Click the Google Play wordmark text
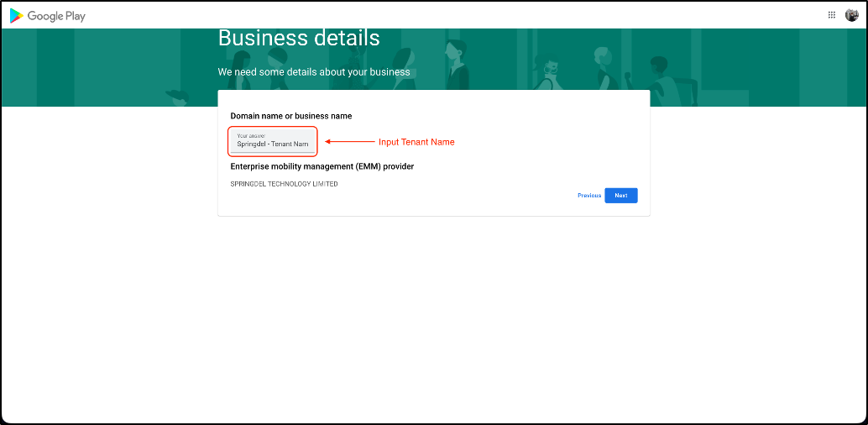This screenshot has height=425, width=868. [x=56, y=16]
